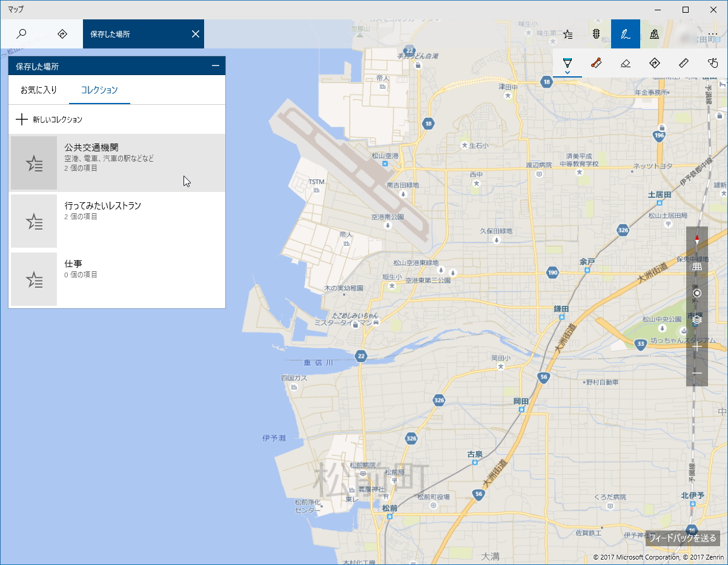Image resolution: width=728 pixels, height=565 pixels.
Task: Click the 南吉田緑地 map label
Action: click(403, 185)
